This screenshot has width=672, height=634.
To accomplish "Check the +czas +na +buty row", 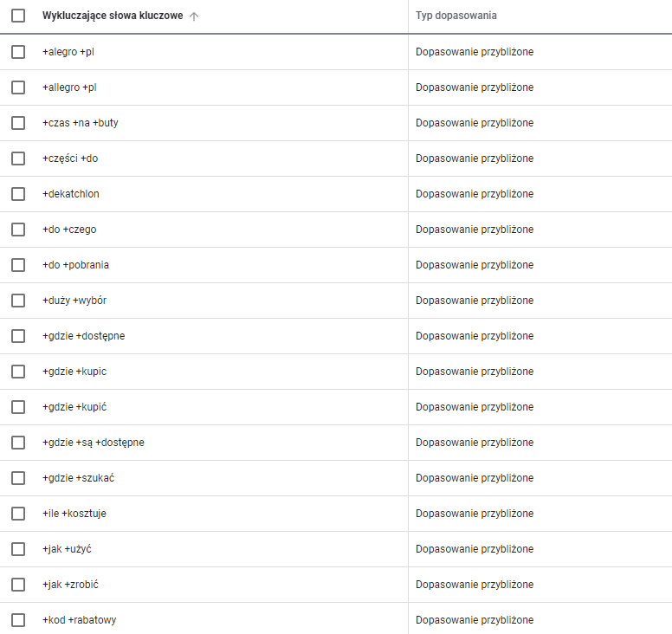I will click(18, 123).
